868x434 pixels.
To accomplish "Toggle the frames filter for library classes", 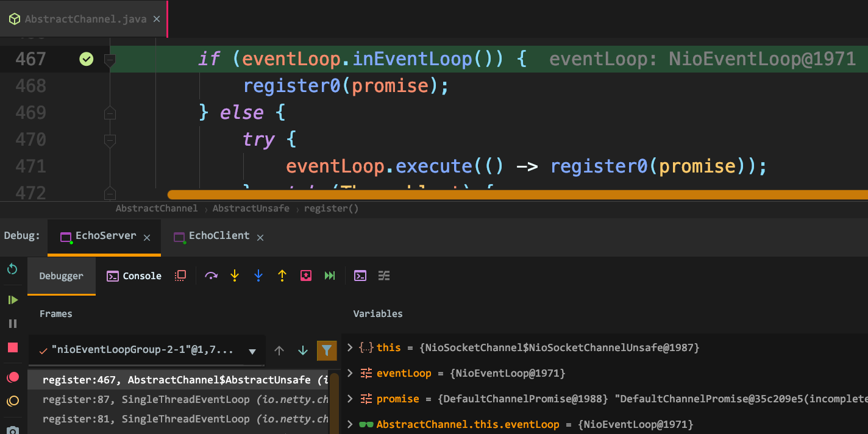I will click(x=327, y=350).
